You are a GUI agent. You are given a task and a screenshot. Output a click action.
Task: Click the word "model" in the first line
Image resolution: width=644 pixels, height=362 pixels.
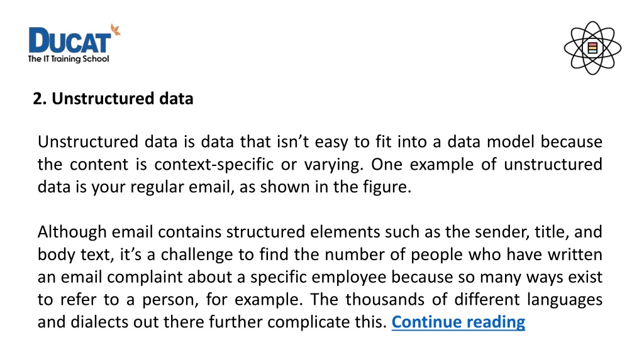[511, 141]
